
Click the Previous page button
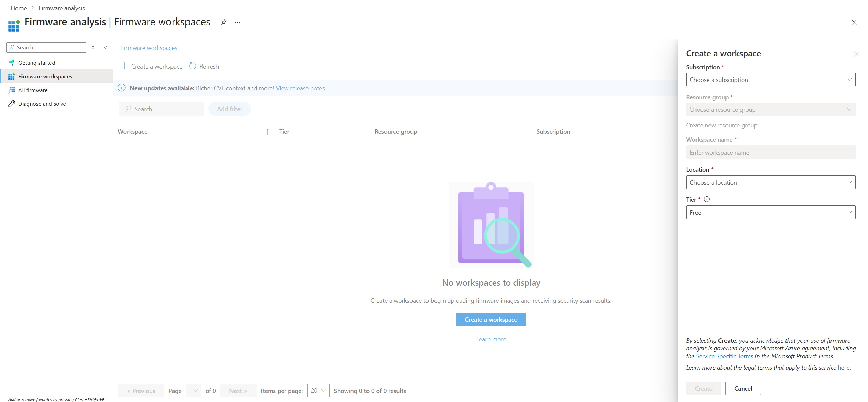pos(141,391)
